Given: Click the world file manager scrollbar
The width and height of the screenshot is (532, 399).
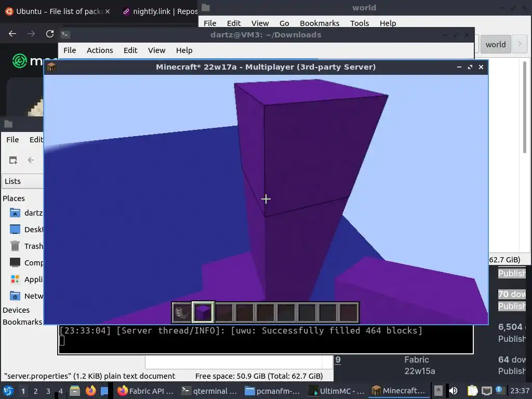Looking at the screenshot, I should point(525,107).
